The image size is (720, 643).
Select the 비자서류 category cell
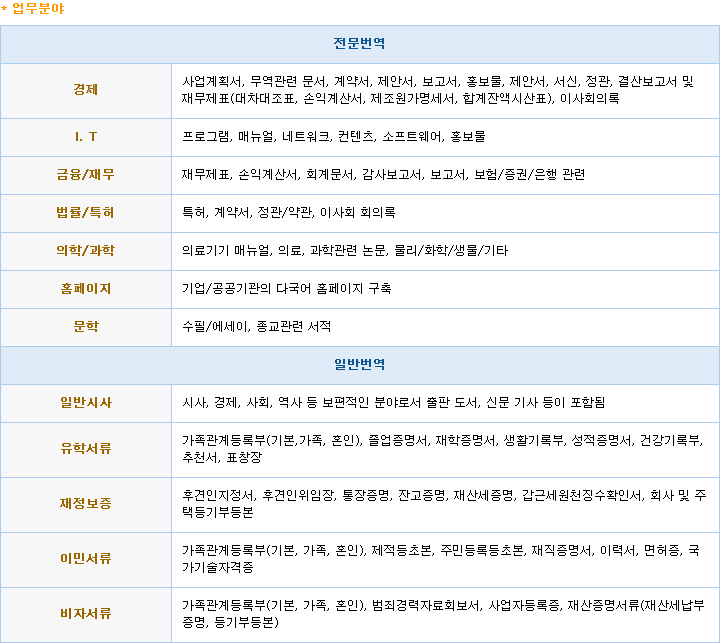click(x=86, y=615)
